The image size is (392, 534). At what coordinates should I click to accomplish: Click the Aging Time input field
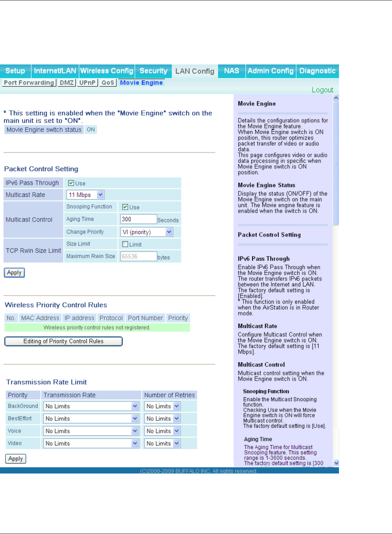139,219
